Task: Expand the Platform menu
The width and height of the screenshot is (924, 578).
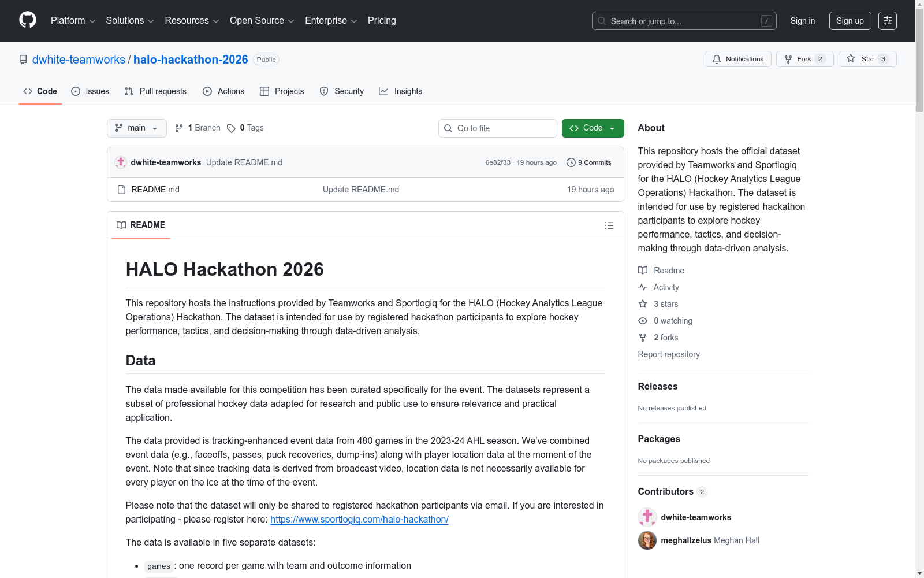Action: (73, 21)
